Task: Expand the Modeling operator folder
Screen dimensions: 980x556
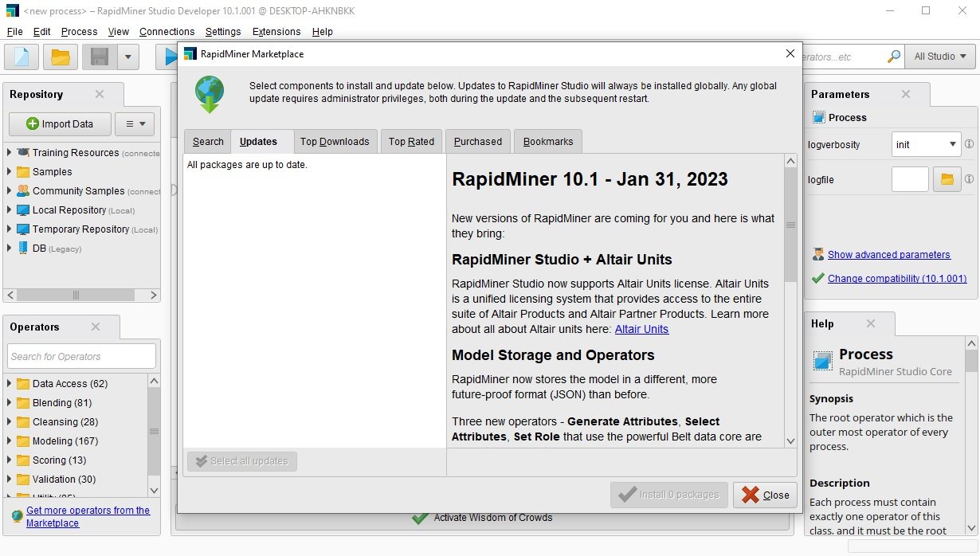Action: coord(9,440)
